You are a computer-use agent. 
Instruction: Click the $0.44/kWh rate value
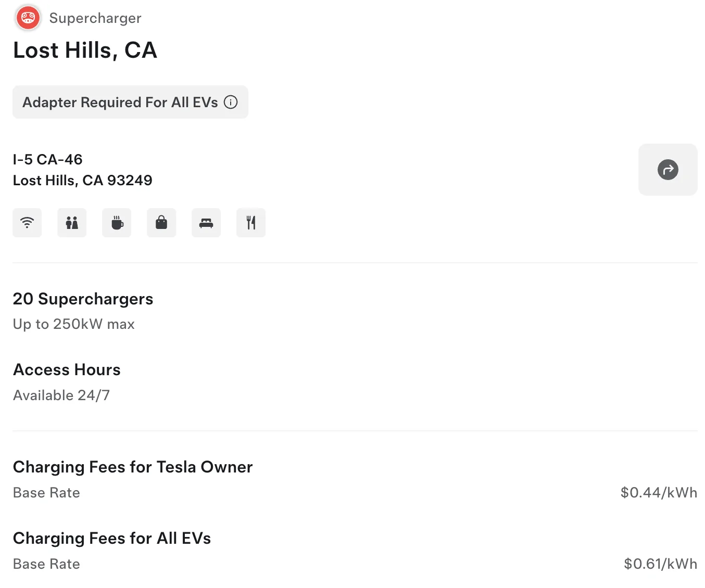tap(659, 493)
